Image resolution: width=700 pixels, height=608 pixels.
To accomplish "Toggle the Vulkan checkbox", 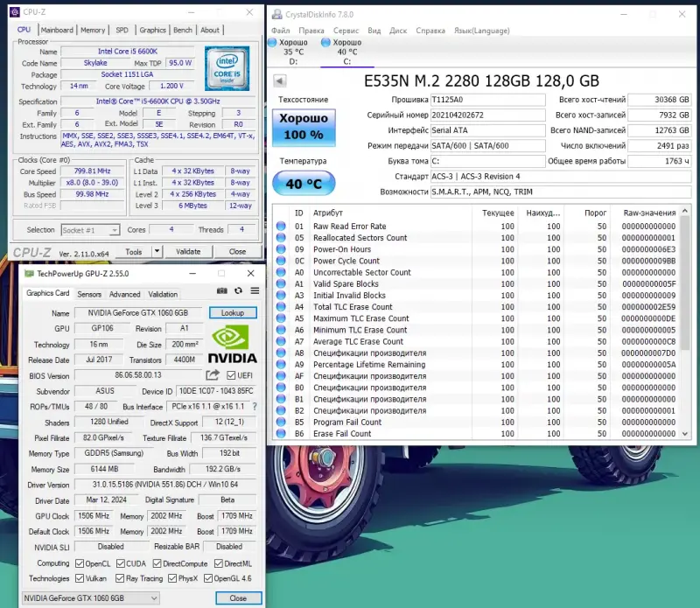I will coord(80,578).
